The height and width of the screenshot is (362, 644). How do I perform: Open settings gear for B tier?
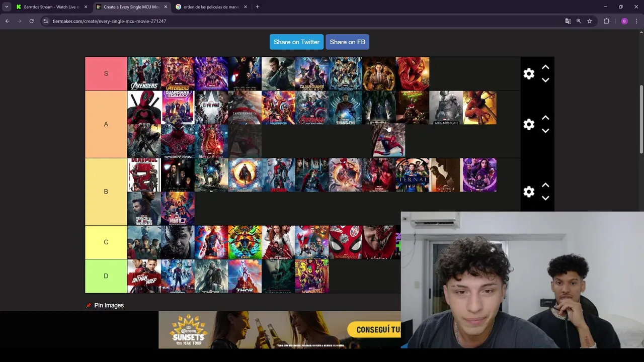click(x=528, y=192)
